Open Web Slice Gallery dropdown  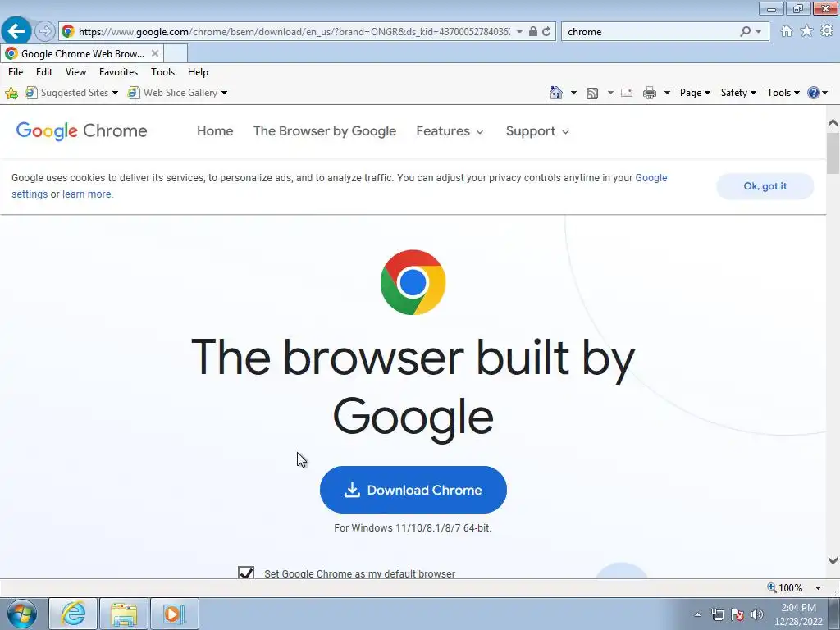click(x=224, y=93)
